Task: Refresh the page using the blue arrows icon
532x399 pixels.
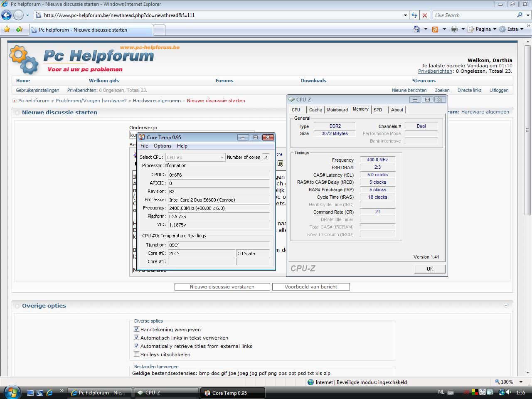Action: 414,15
